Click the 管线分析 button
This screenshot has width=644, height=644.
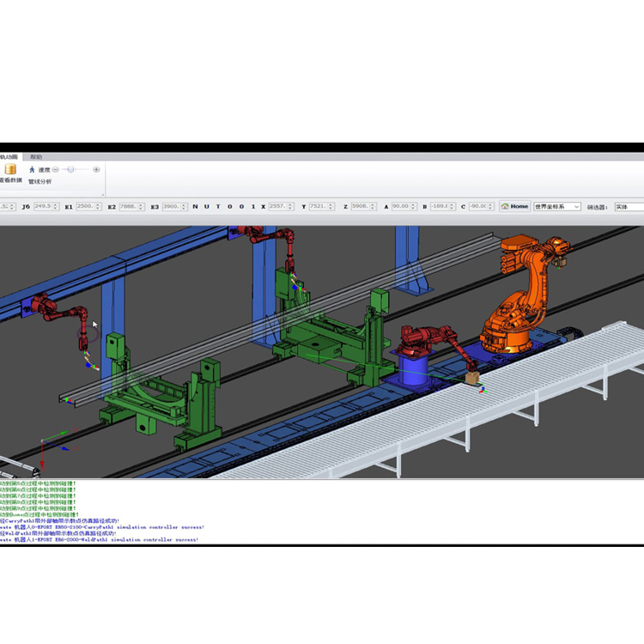click(39, 182)
